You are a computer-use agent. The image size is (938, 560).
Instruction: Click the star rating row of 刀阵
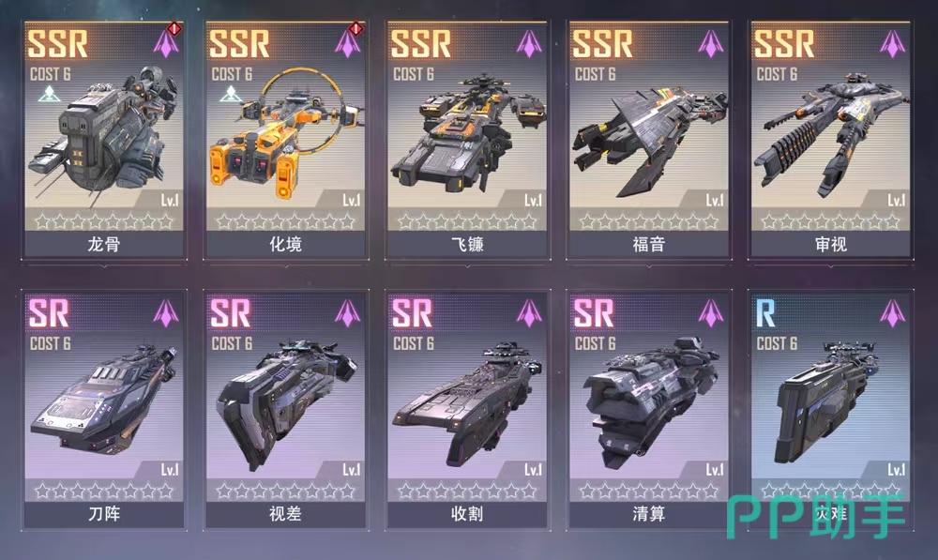[104, 492]
